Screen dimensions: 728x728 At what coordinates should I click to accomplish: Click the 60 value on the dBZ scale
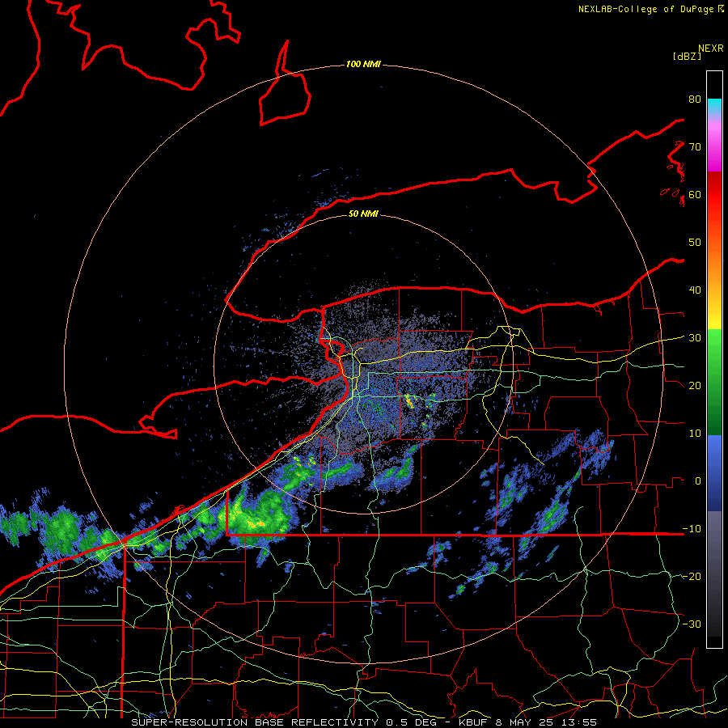pyautogui.click(x=695, y=195)
